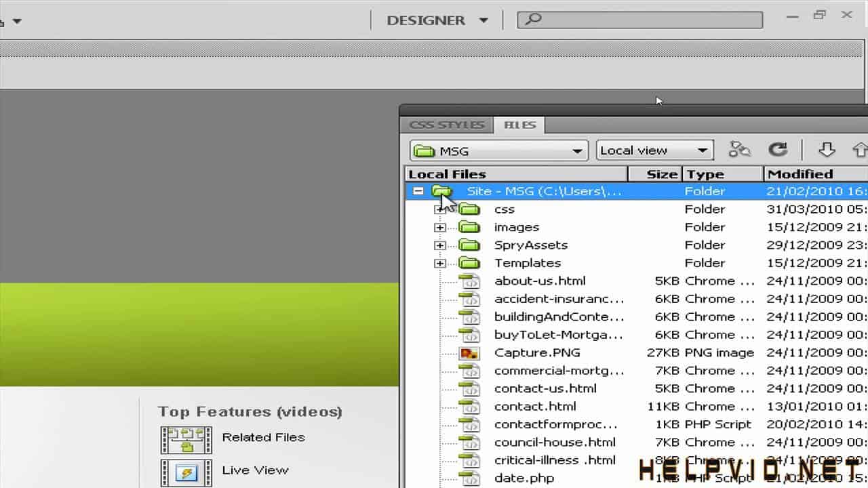Switch to the CSS STYLES tab

(446, 125)
